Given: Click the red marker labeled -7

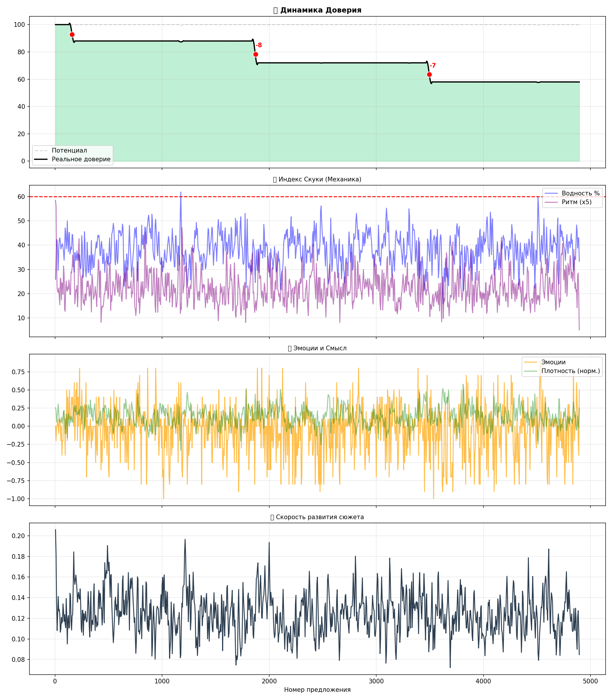Looking at the screenshot, I should [429, 74].
